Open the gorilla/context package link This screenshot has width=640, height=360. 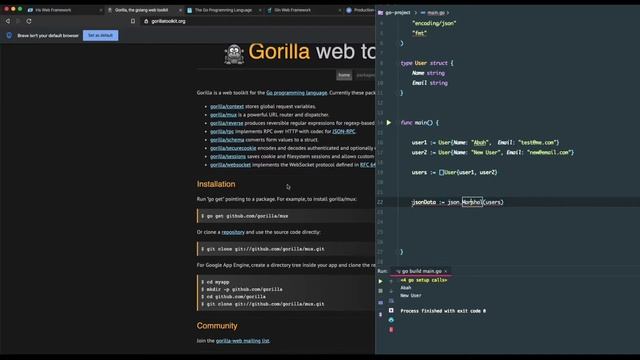[x=227, y=107]
